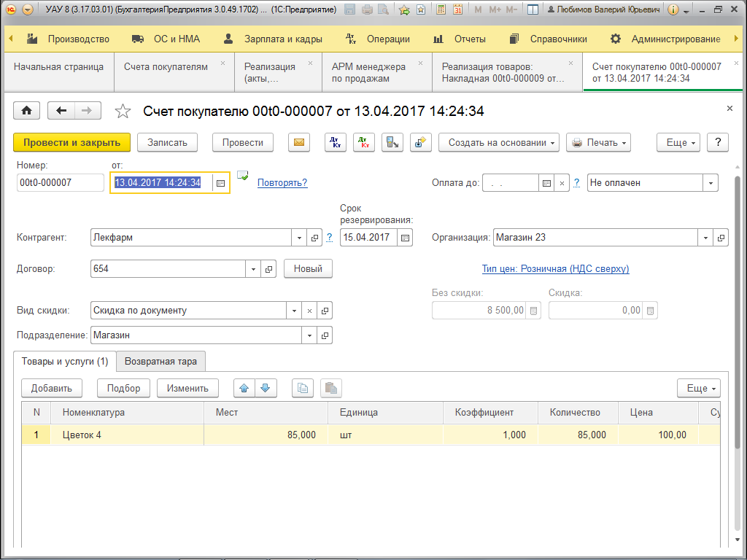Show postings with blue Дт/Кт icon
The height and width of the screenshot is (560, 747).
(336, 142)
